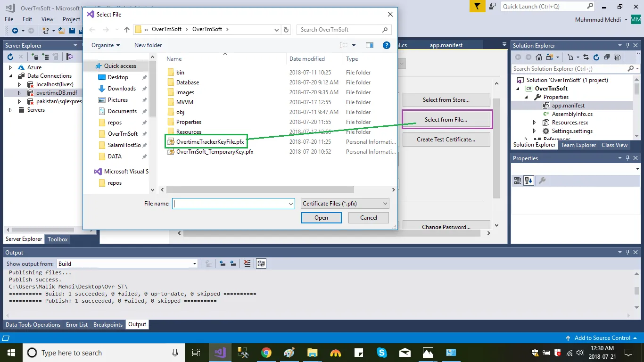Open the File menu in Visual Studio

coord(9,19)
